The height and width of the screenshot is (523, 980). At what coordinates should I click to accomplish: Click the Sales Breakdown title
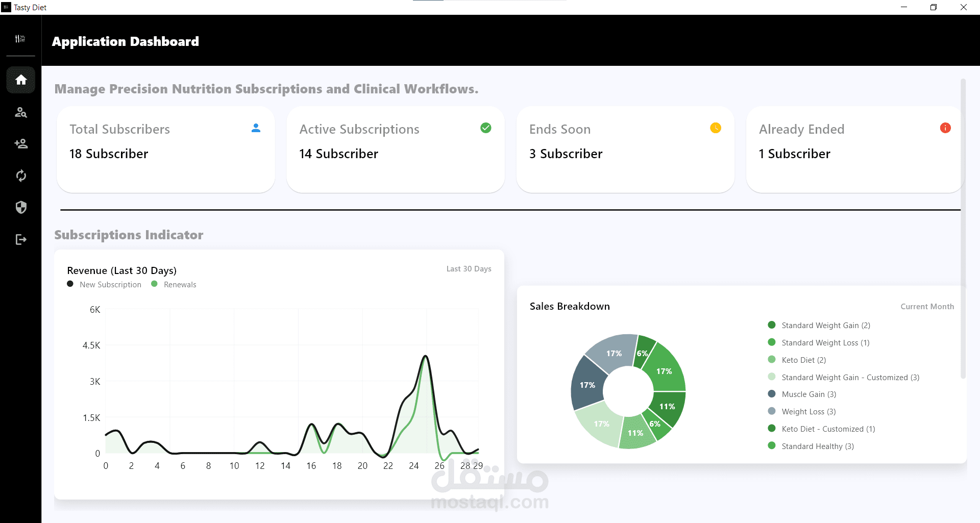(x=570, y=306)
